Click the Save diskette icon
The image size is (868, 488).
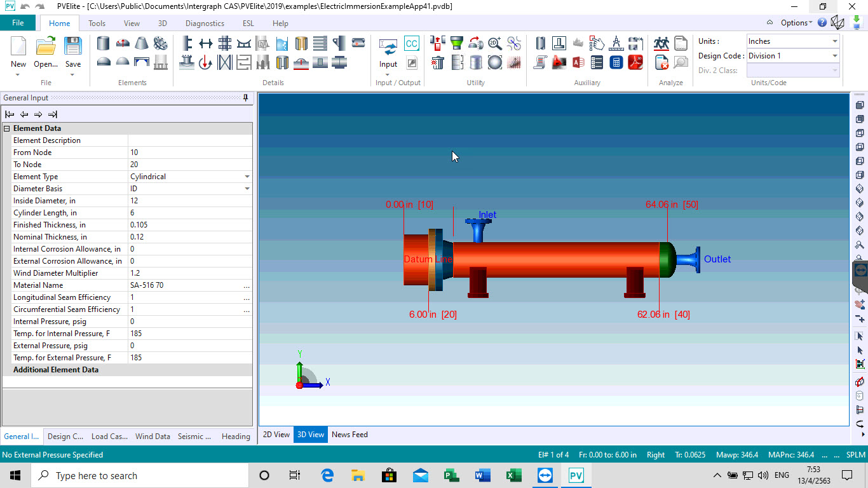click(x=73, y=46)
